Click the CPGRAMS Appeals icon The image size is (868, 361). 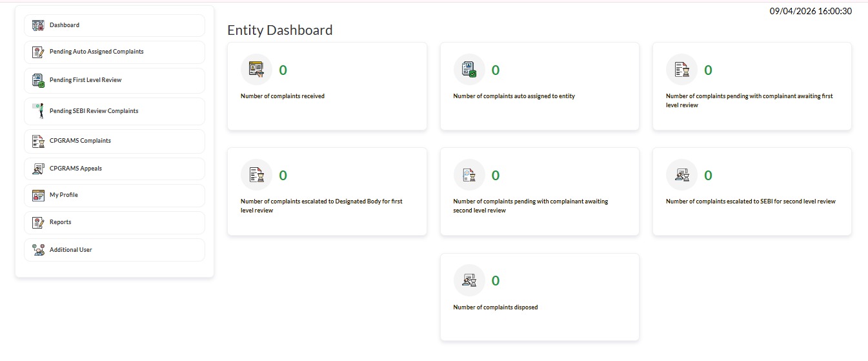coord(38,169)
